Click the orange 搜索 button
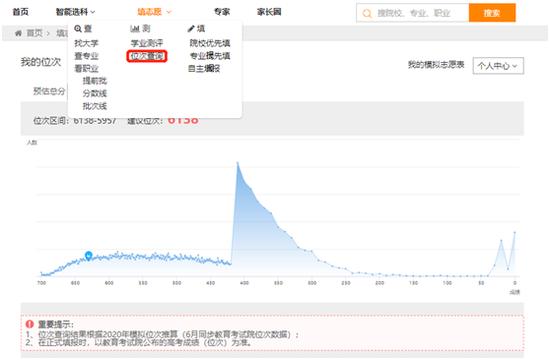Image resolution: width=550 pixels, height=360 pixels. click(492, 13)
